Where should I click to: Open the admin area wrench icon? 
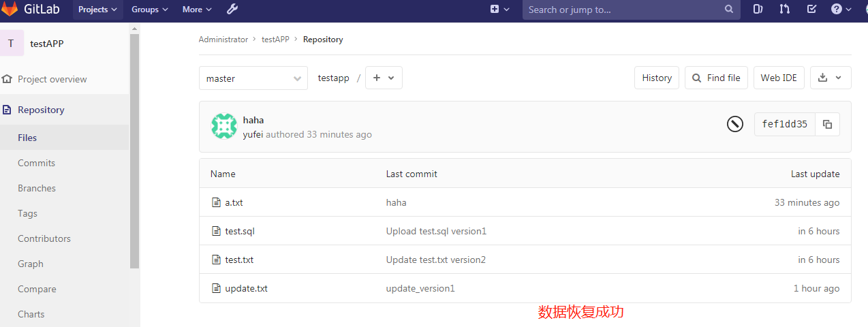point(232,10)
